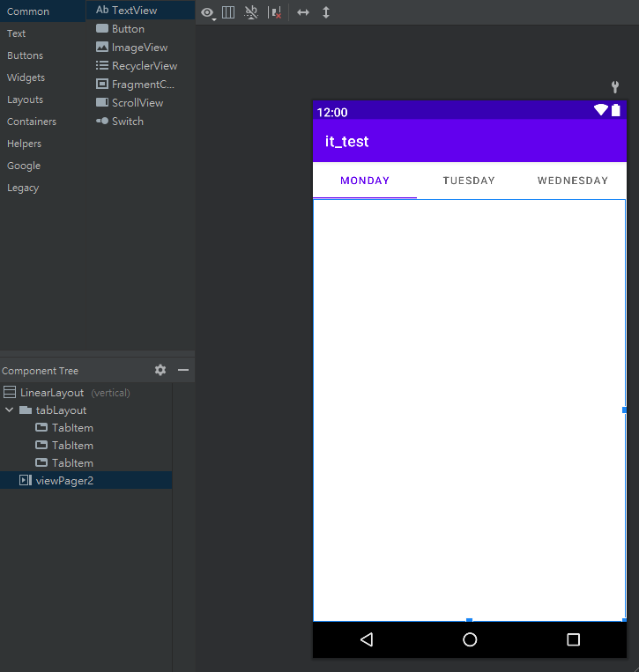639x672 pixels.
Task: Pick ScrollView from the palette
Action: pyautogui.click(x=141, y=103)
